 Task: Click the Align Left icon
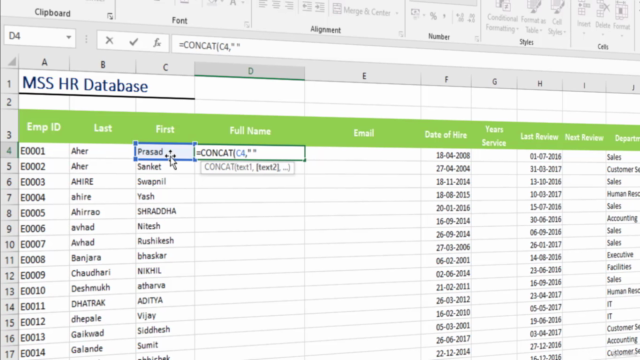[263, 4]
